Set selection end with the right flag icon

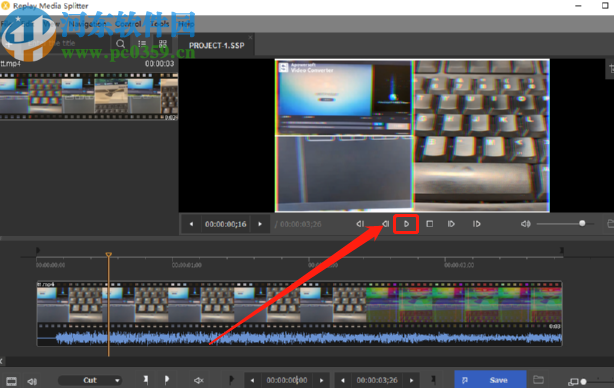tap(433, 380)
